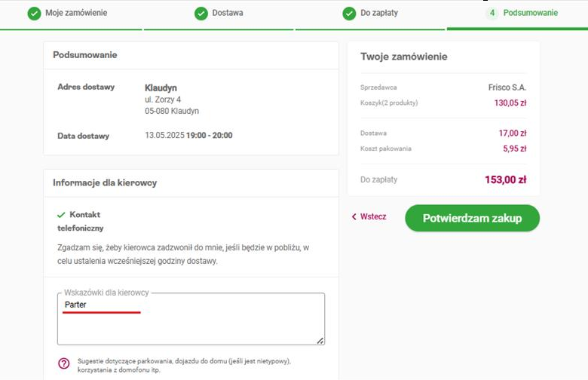Click the Klaudyn delivery address name
Screen dimensions: 588x380
pyautogui.click(x=161, y=88)
